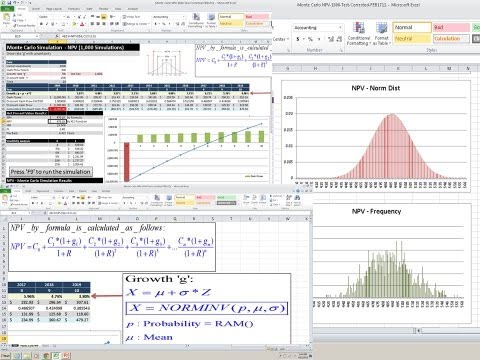
Task: Open the File tab in bottom-left window
Action: 5,191
